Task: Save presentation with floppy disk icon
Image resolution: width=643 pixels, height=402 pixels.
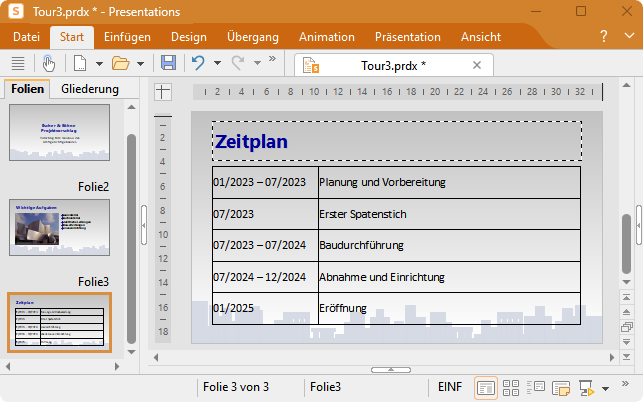Action: 168,63
